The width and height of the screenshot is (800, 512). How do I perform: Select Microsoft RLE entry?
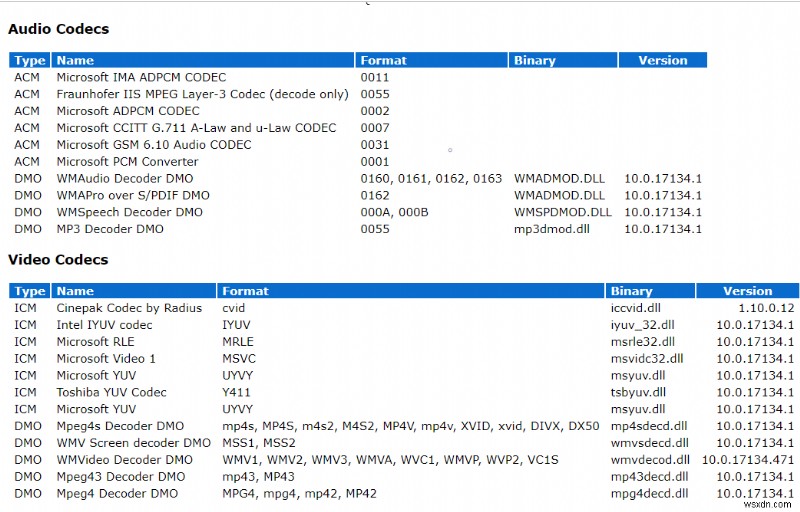click(x=95, y=342)
